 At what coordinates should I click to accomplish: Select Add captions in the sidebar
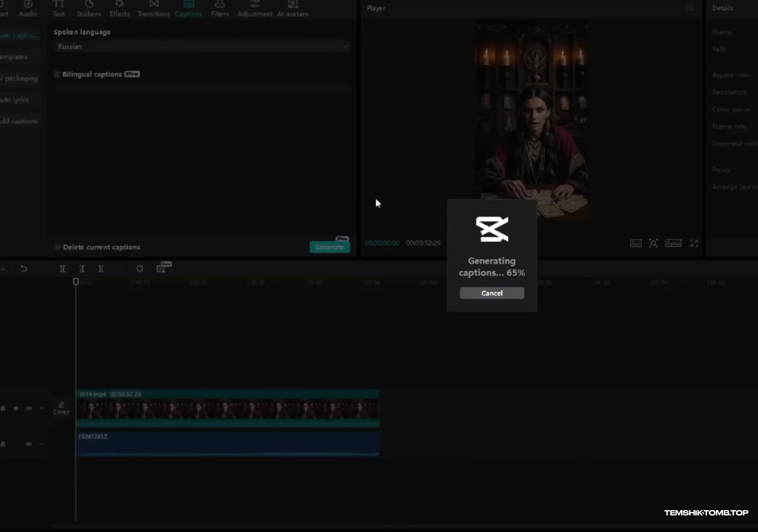coord(19,121)
